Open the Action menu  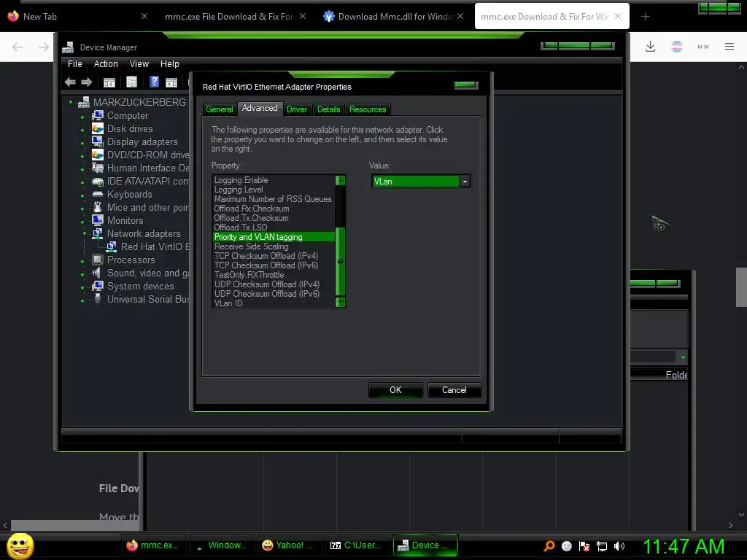(106, 64)
